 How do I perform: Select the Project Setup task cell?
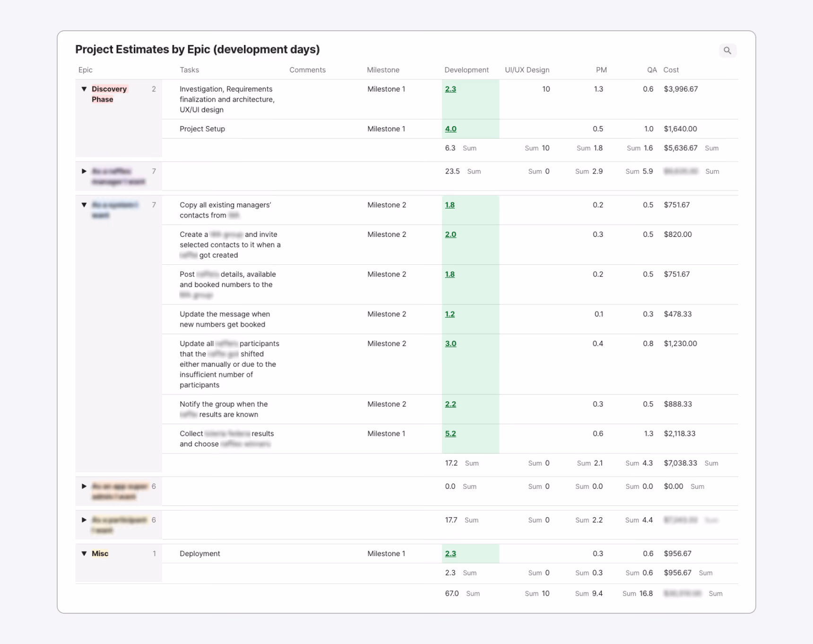(202, 129)
